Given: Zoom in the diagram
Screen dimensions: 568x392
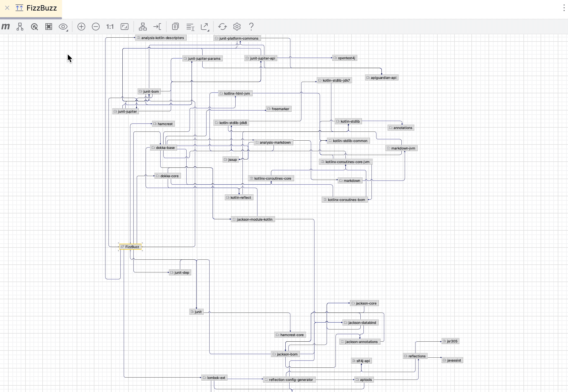Looking at the screenshot, I should point(81,27).
